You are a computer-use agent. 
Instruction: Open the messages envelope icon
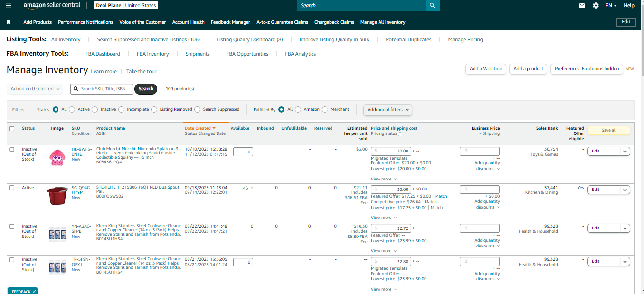coord(582,6)
